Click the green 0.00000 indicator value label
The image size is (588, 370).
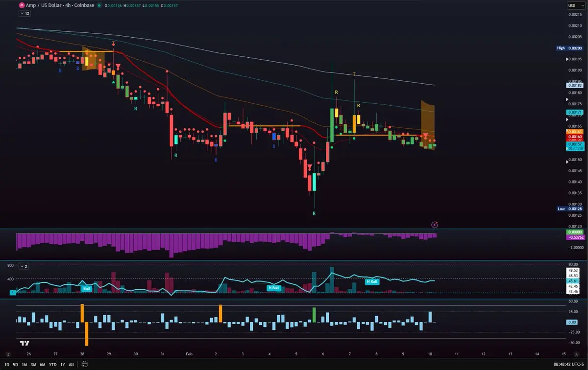click(574, 232)
